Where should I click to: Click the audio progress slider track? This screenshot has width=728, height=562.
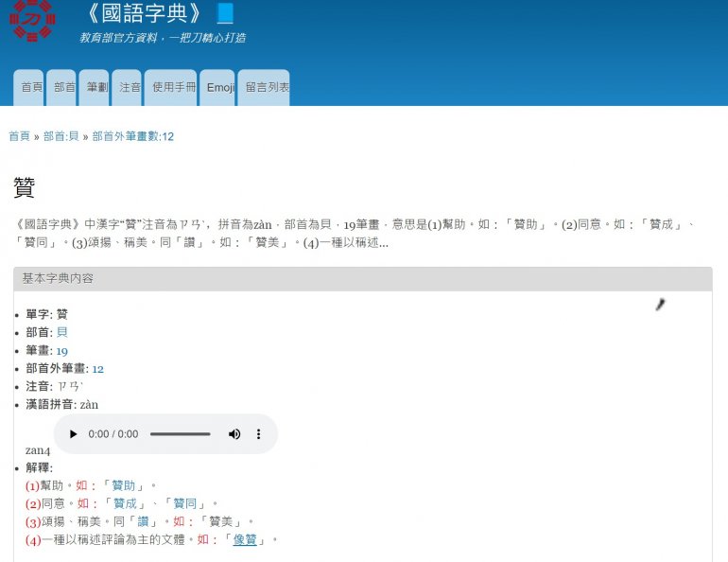tap(181, 434)
